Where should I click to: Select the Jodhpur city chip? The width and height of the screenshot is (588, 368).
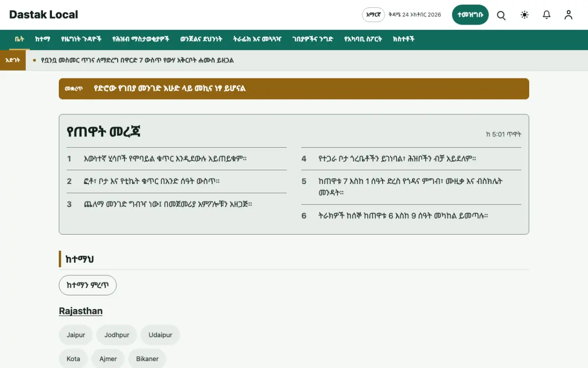[x=117, y=335]
